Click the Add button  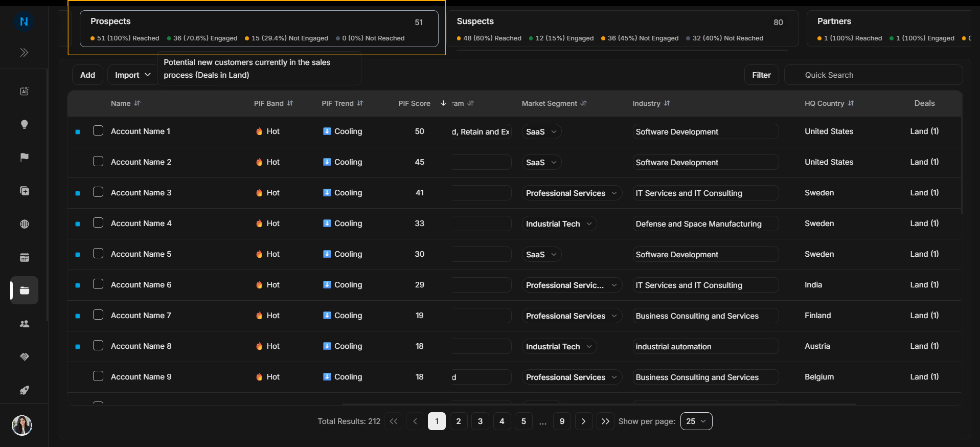[87, 75]
